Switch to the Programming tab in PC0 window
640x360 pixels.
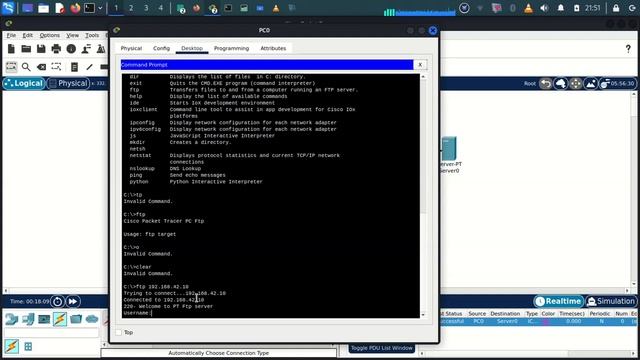click(231, 48)
